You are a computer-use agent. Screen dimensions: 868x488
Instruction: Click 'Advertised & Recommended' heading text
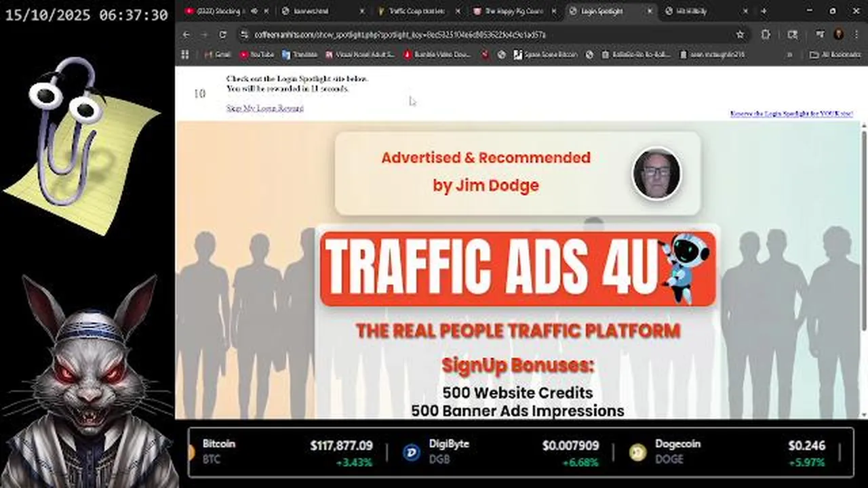click(486, 157)
